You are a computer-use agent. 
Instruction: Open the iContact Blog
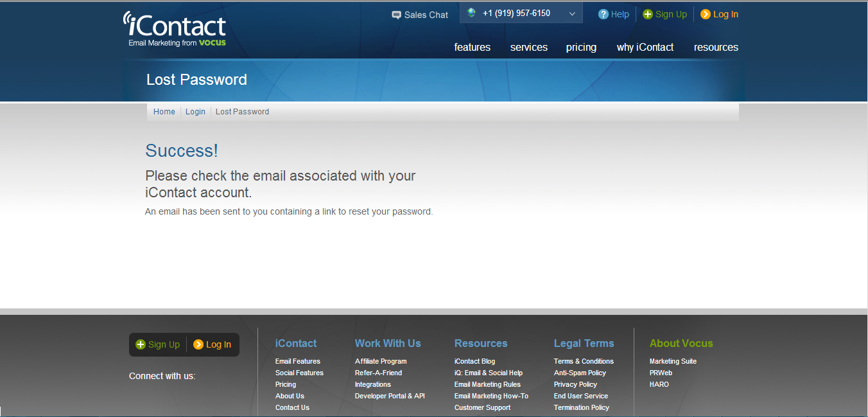point(474,361)
